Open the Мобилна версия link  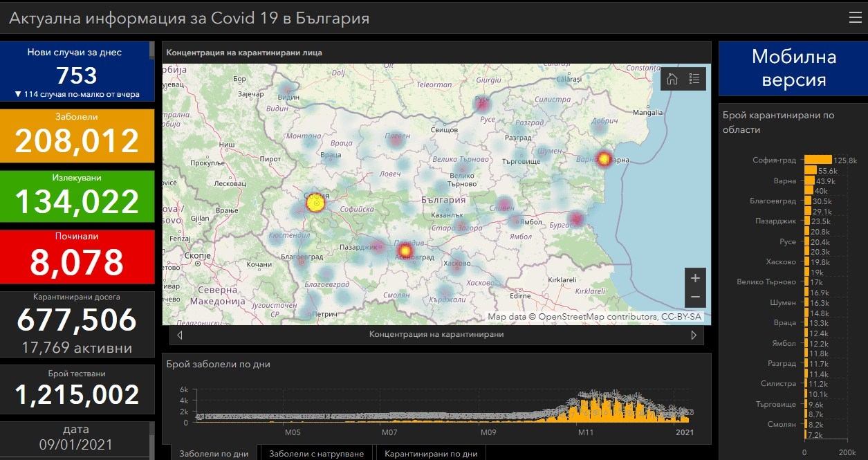[793, 68]
